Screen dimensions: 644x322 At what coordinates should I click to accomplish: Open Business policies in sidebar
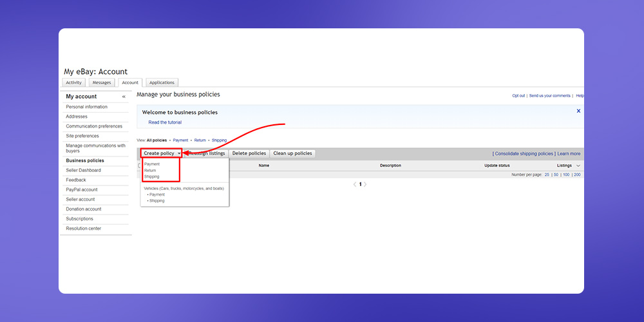pyautogui.click(x=85, y=160)
